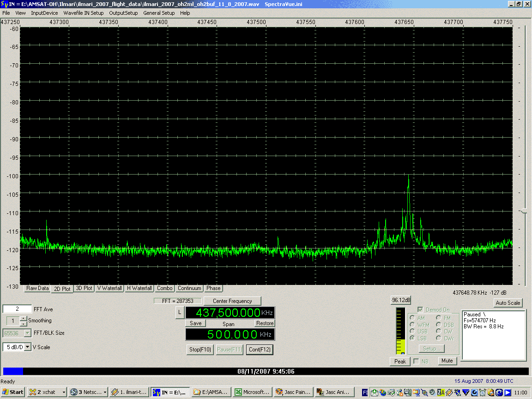
Task: Switch to the E:\AMSA... folder taskbar window
Action: pyautogui.click(x=212, y=392)
